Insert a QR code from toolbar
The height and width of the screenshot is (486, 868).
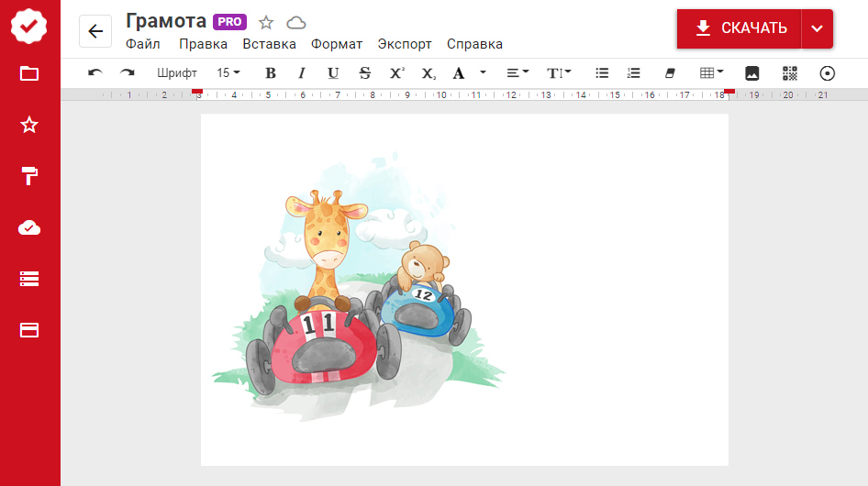(790, 73)
